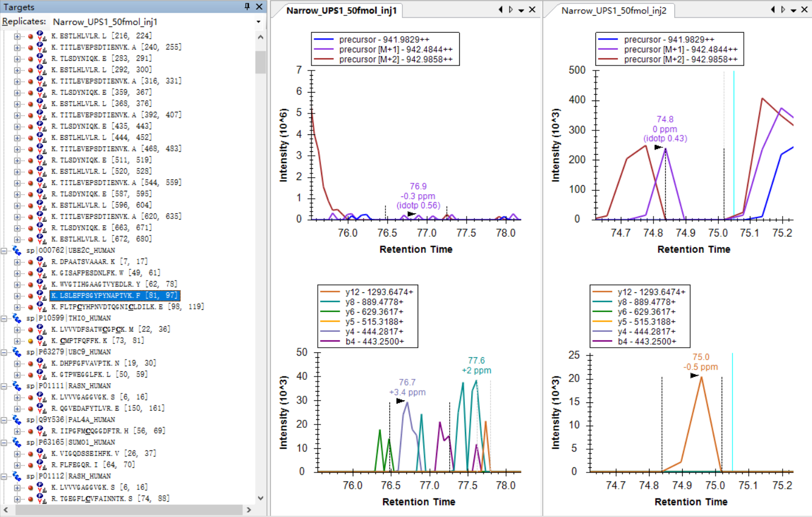Open window list dropdown in inj2 pane

coord(793,10)
